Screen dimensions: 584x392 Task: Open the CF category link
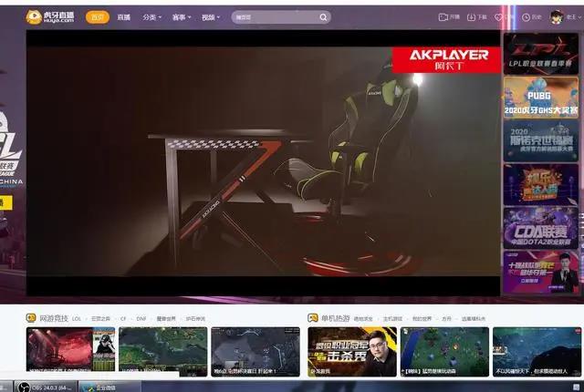coord(123,319)
